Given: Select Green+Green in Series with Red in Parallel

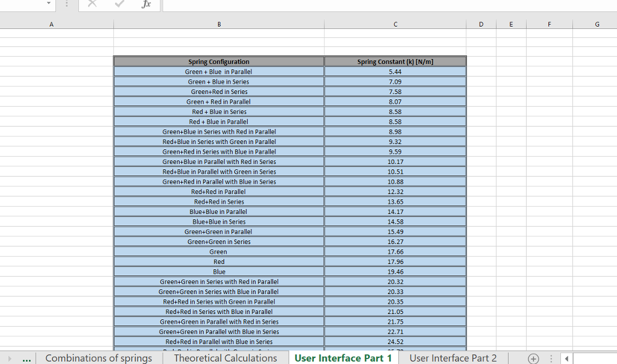Looking at the screenshot, I should pos(219,282).
